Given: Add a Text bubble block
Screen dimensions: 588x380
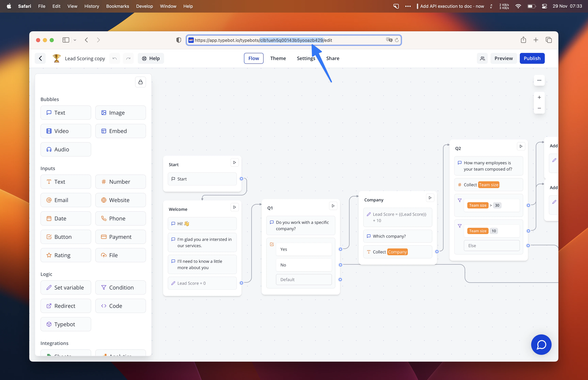Looking at the screenshot, I should (66, 112).
